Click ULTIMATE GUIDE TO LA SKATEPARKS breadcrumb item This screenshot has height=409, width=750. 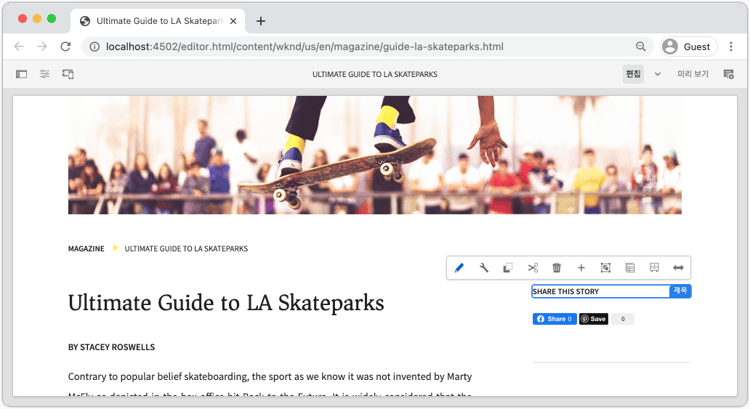(x=186, y=249)
